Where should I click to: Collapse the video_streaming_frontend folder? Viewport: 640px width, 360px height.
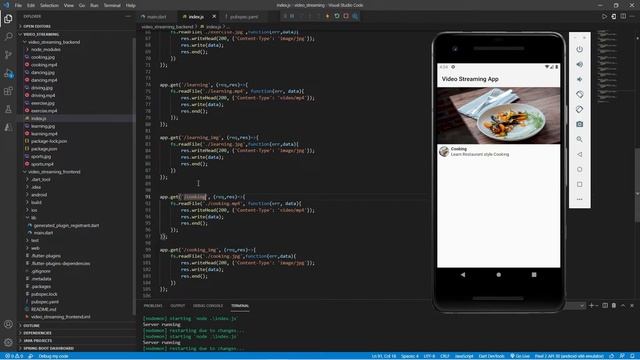(x=54, y=172)
